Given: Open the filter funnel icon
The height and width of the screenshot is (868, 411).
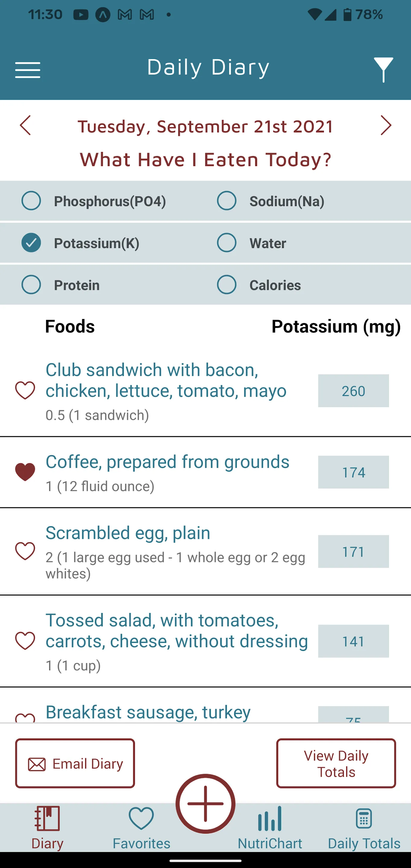Looking at the screenshot, I should click(383, 70).
